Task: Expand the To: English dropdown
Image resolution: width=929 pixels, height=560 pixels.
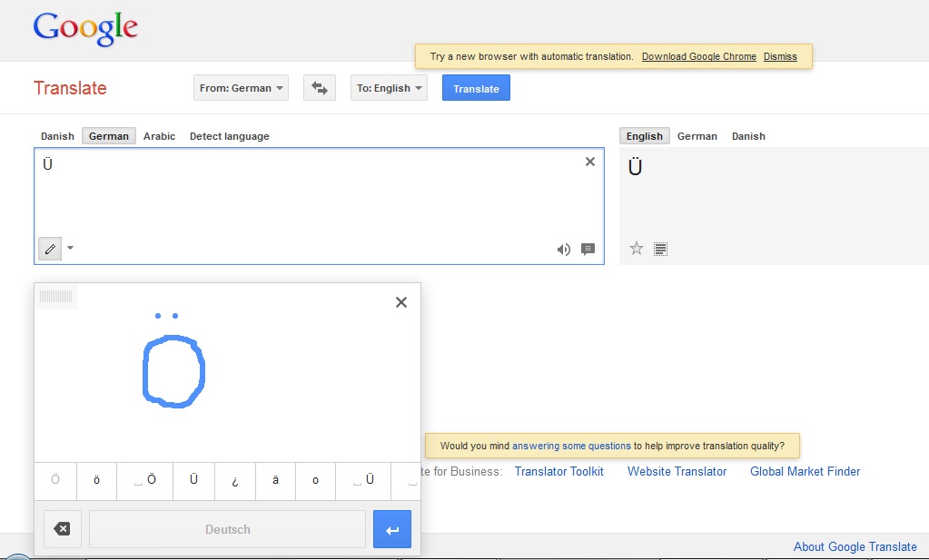Action: pyautogui.click(x=389, y=88)
